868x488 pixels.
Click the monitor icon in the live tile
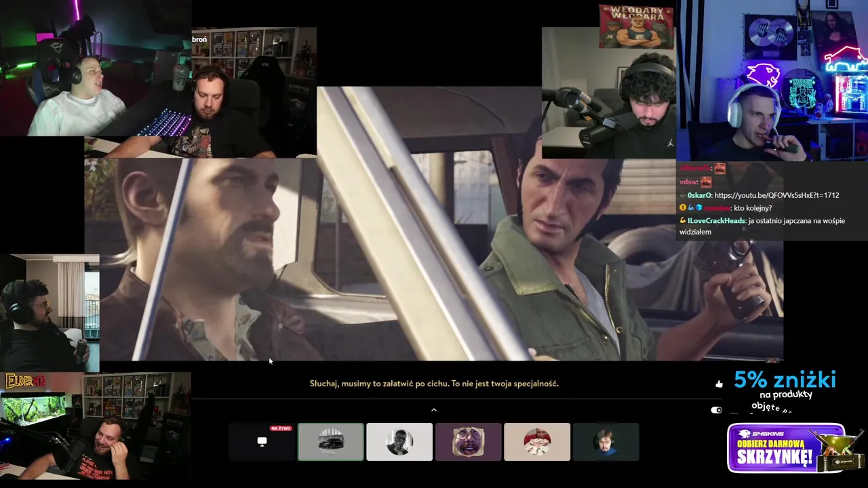pos(262,441)
